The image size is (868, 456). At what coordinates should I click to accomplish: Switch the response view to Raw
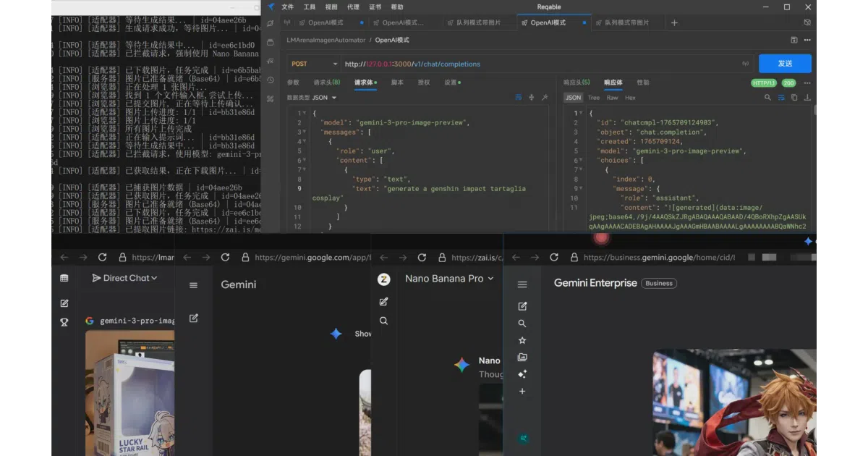coord(612,98)
